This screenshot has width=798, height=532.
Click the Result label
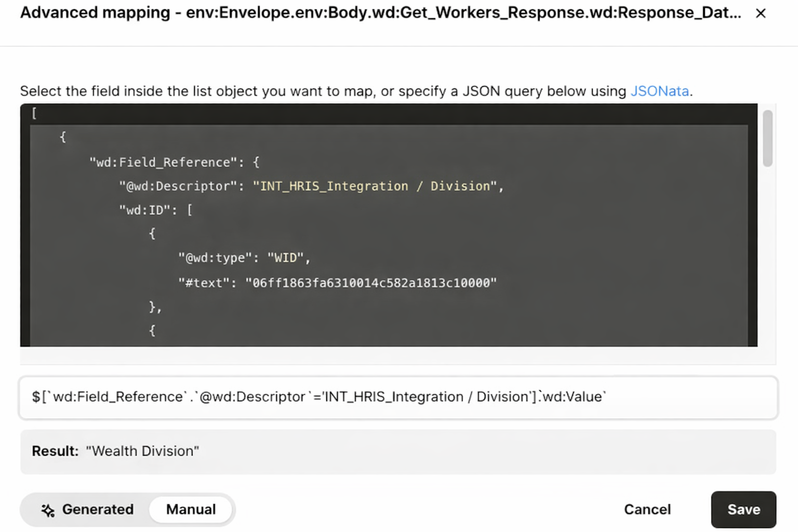click(x=54, y=451)
